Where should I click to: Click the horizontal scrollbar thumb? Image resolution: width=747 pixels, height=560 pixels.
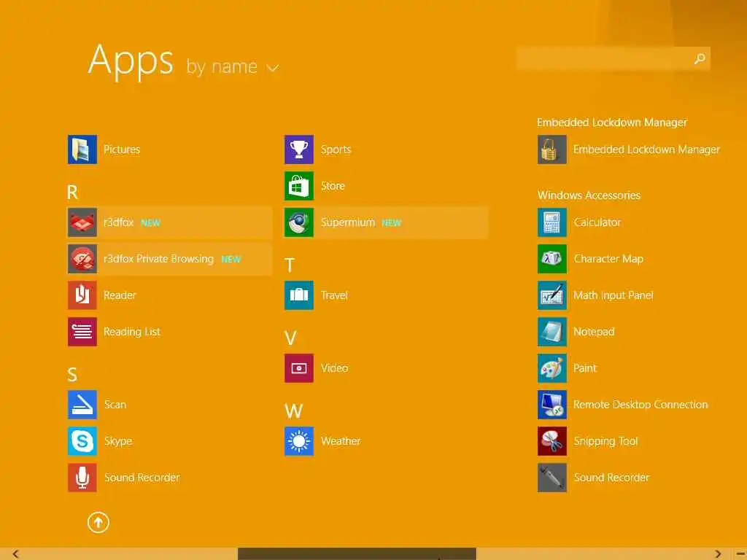point(357,554)
